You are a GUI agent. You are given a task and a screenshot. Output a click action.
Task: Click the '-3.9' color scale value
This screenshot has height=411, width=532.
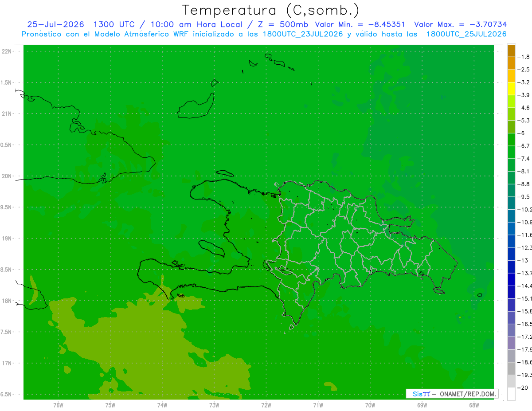[x=524, y=95]
